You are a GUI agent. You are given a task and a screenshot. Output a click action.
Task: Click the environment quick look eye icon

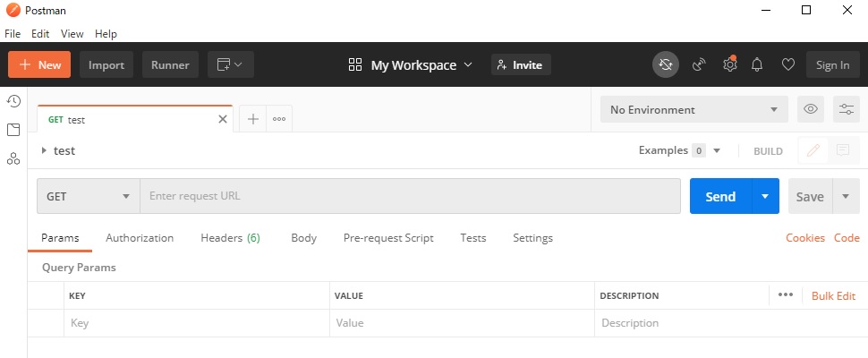811,109
